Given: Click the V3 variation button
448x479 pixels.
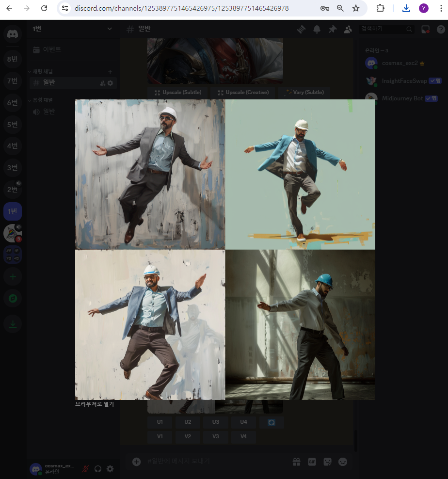Looking at the screenshot, I should tap(216, 436).
